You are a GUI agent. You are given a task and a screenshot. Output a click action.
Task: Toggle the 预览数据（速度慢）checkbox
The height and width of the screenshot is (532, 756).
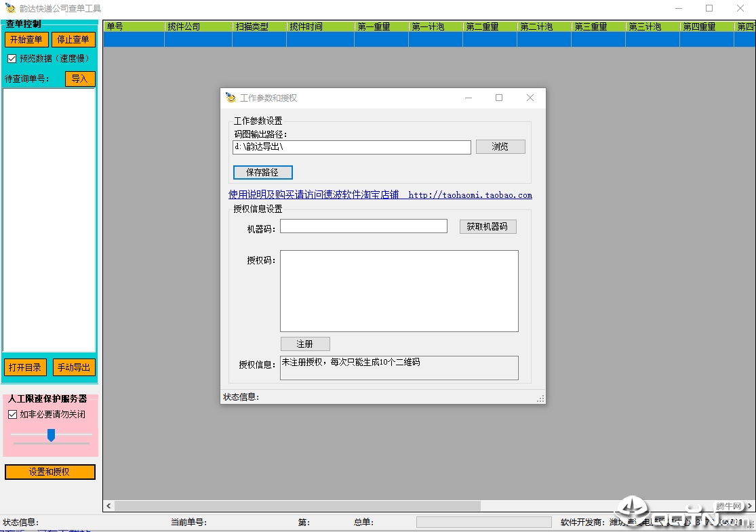[12, 59]
